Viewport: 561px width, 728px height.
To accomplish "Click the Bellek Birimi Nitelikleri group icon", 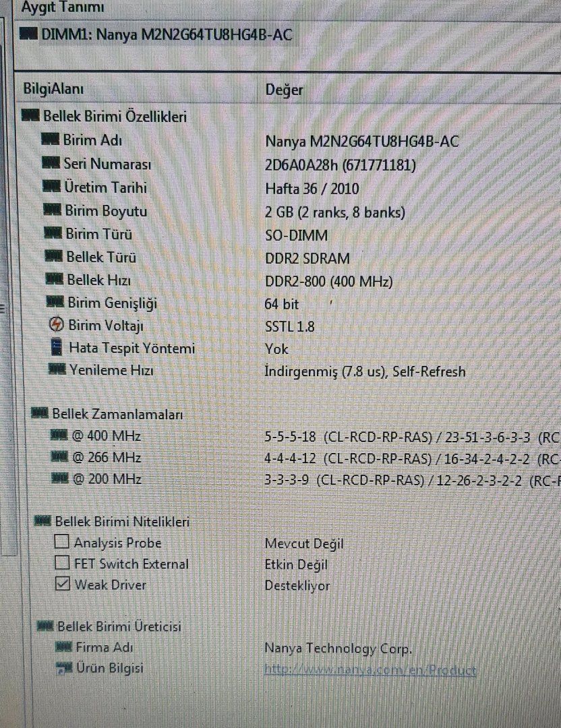I will (42, 521).
